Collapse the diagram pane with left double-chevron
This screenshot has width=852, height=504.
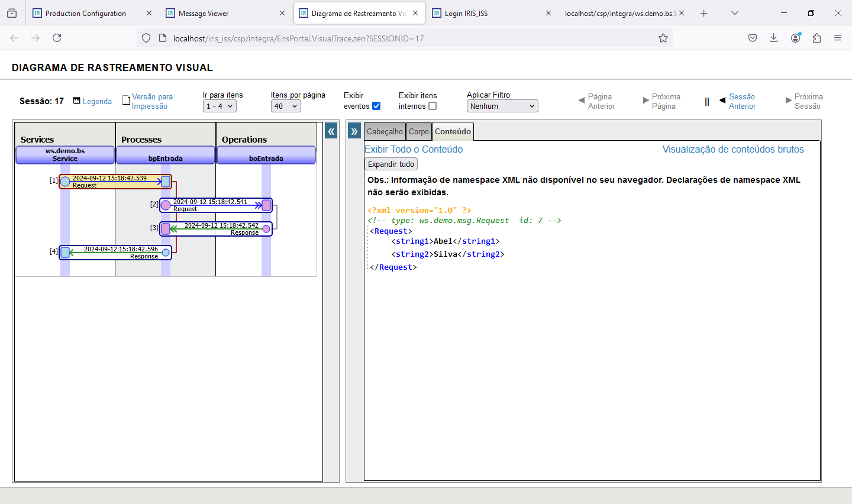tap(331, 131)
